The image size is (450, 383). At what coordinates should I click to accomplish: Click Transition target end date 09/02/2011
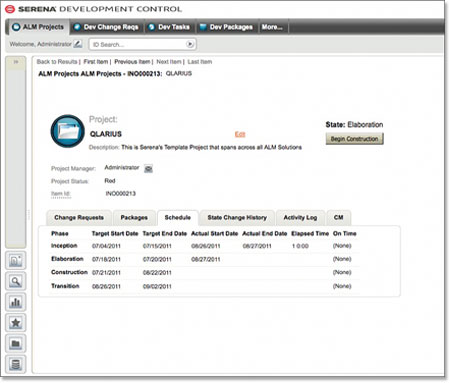coord(157,286)
